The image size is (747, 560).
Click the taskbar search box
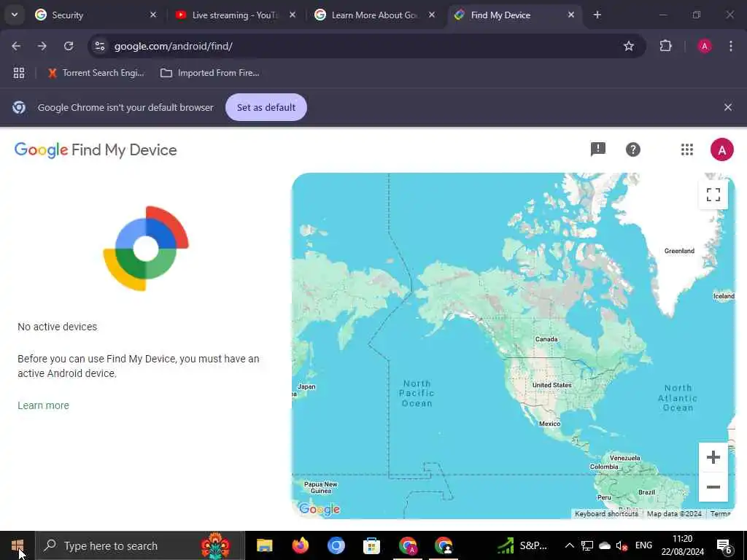[x=140, y=545]
